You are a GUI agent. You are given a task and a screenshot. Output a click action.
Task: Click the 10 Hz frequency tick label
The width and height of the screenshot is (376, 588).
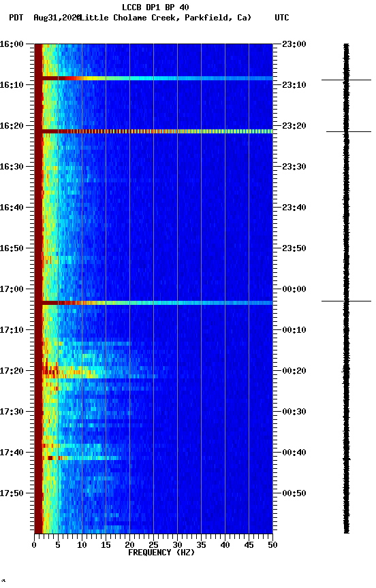click(82, 545)
